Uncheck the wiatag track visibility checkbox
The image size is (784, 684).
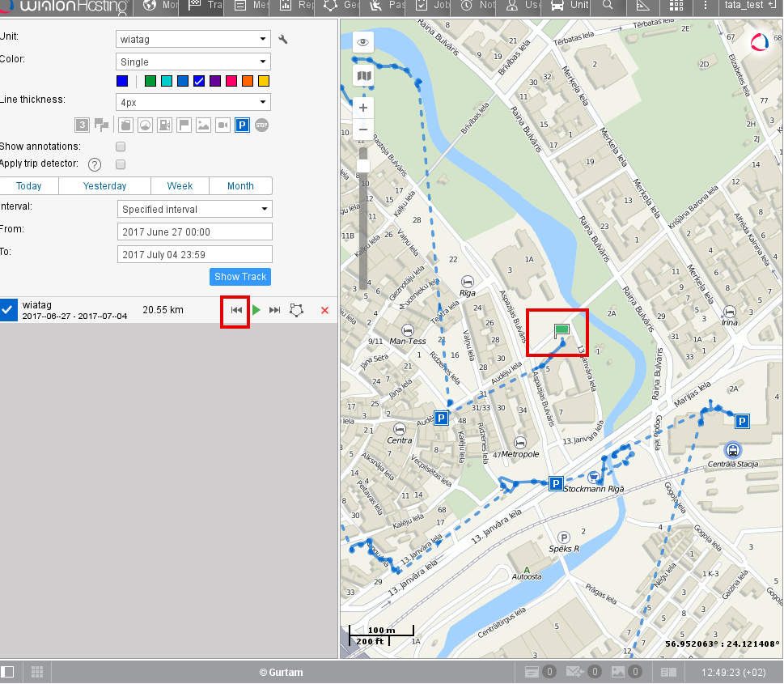[8, 310]
